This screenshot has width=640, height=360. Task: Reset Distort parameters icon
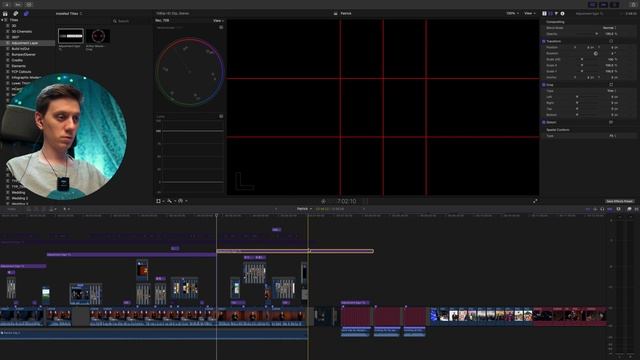pos(611,122)
